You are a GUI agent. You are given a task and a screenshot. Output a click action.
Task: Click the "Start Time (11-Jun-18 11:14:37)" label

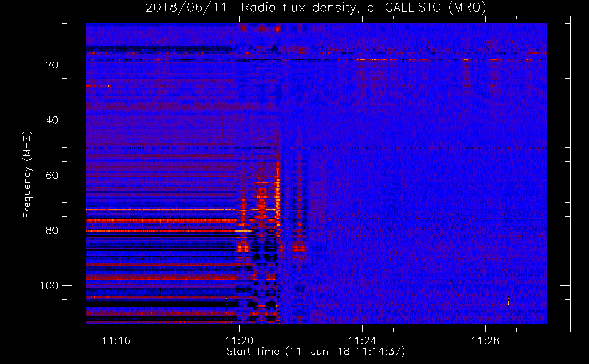[x=316, y=352]
